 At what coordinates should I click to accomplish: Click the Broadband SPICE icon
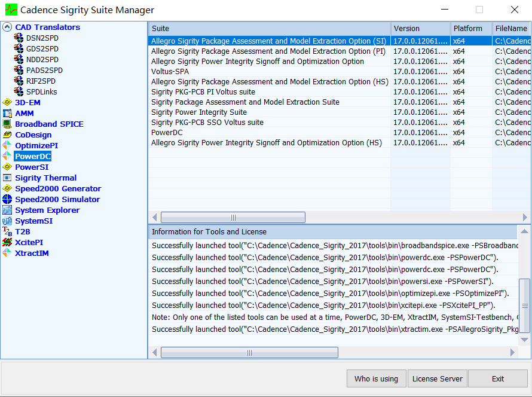(x=7, y=124)
